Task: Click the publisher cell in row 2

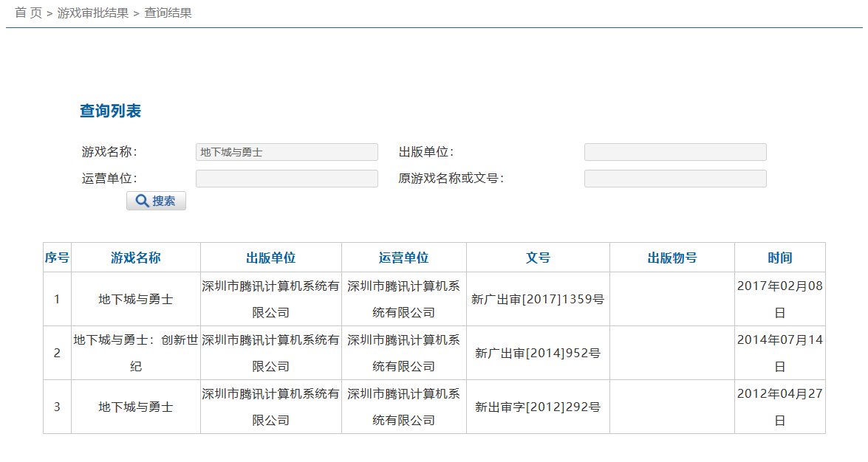Action: 270,353
